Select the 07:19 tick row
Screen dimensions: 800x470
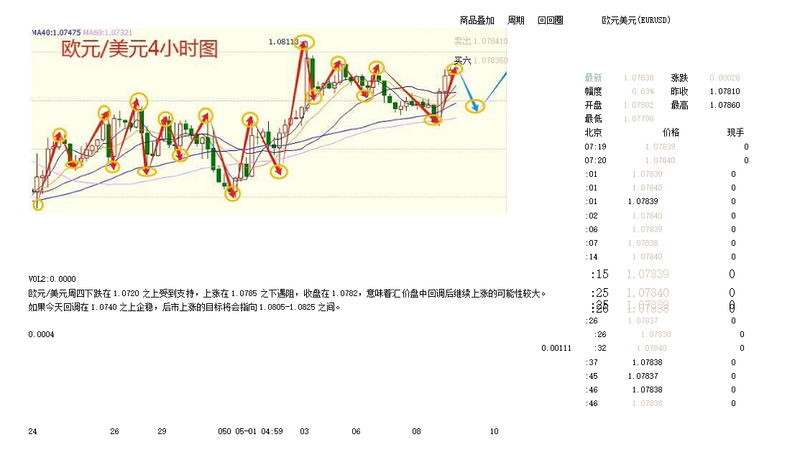click(x=666, y=146)
